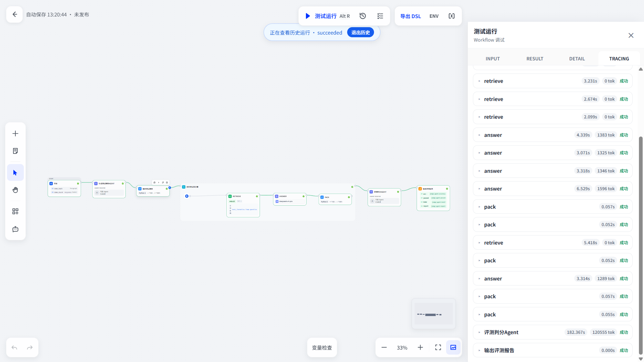Click the 120555 tok value
The image size is (644, 362).
603,332
